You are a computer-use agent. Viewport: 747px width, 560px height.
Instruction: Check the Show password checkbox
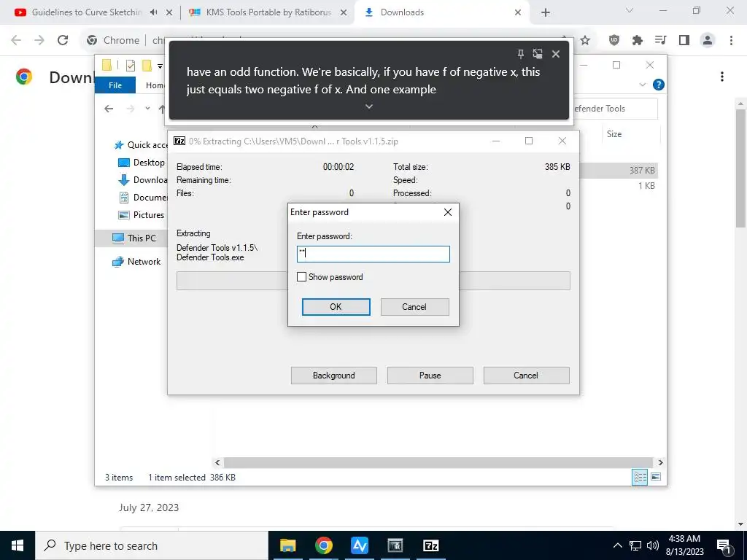pos(301,276)
